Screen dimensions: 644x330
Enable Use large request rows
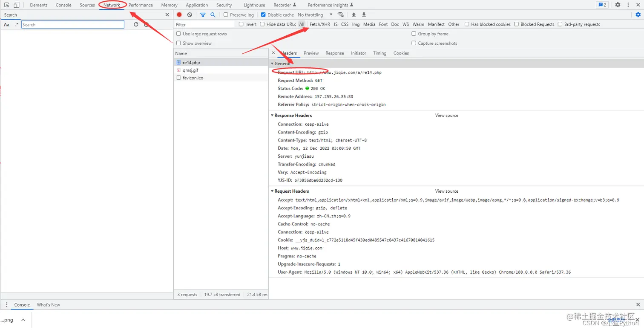click(x=178, y=34)
